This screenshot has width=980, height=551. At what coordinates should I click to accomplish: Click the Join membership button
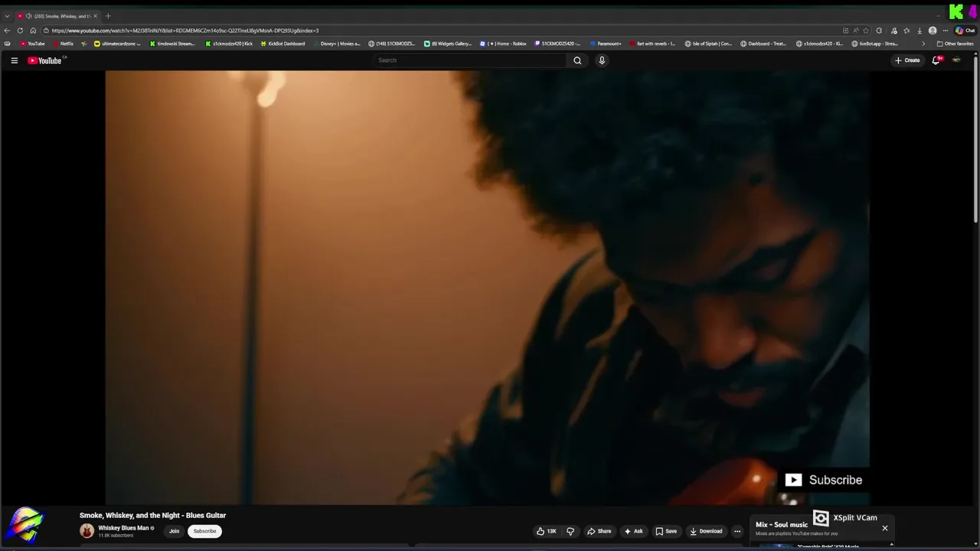coord(174,531)
